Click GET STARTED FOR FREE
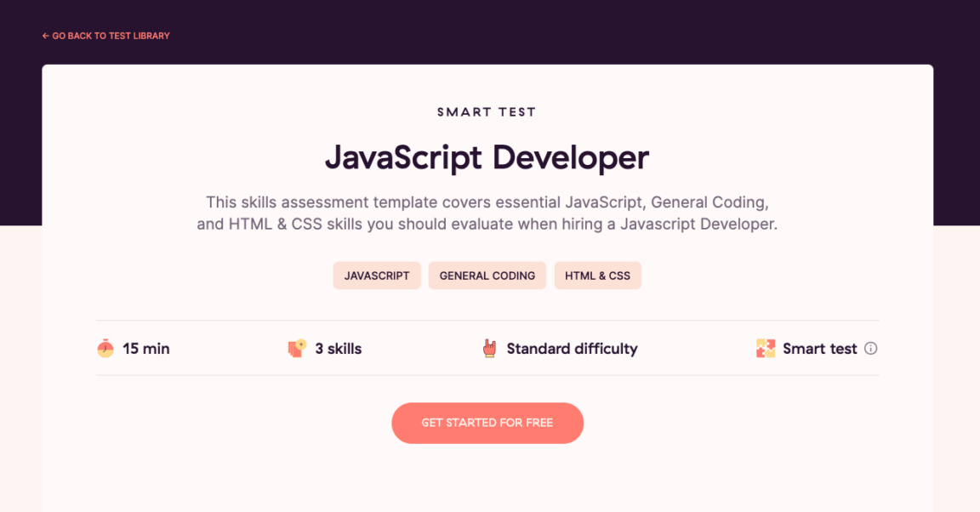980x512 pixels. tap(487, 423)
